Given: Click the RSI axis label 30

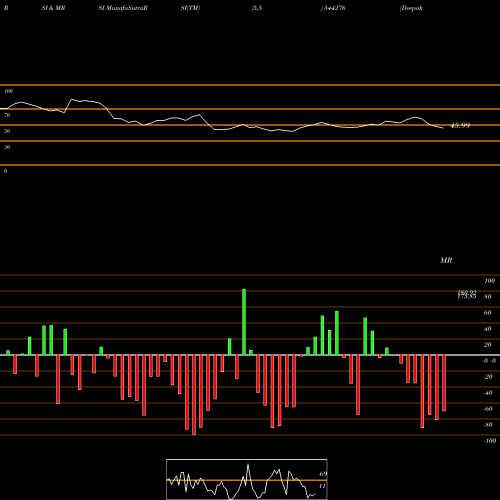Looking at the screenshot, I should [x=7, y=147].
